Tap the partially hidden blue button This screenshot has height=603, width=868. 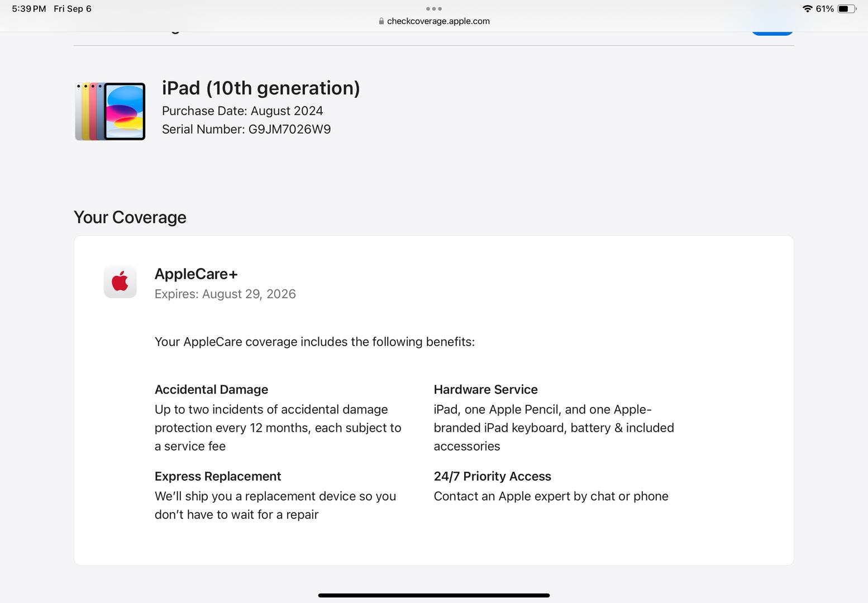pyautogui.click(x=772, y=31)
